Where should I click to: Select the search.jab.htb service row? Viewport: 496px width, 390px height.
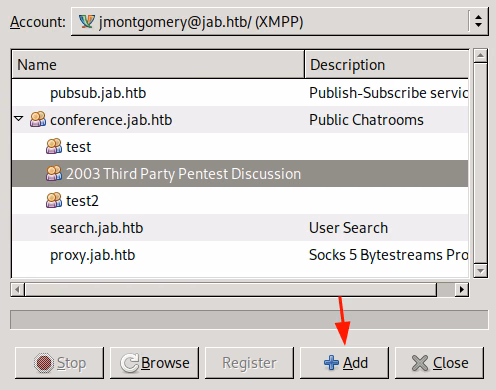point(240,228)
